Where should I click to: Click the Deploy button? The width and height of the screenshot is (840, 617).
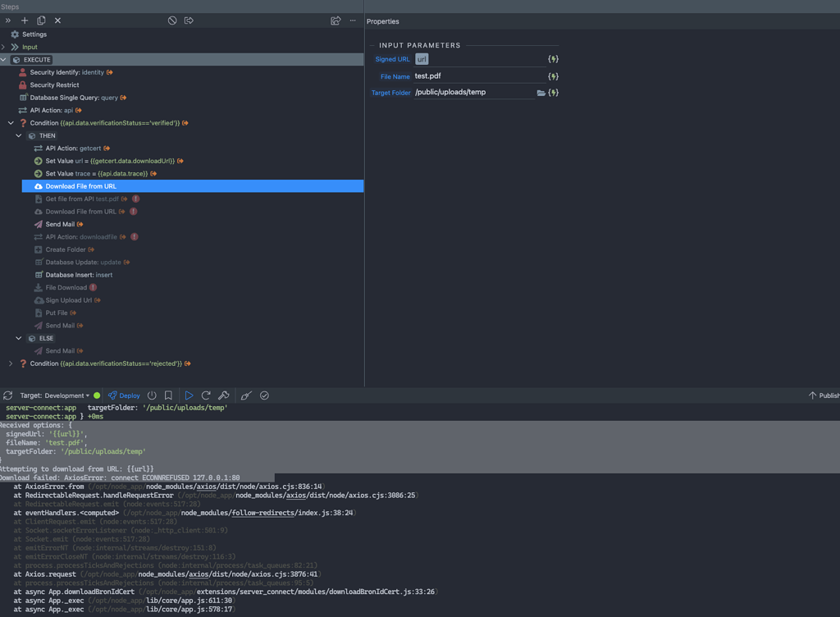(x=123, y=395)
